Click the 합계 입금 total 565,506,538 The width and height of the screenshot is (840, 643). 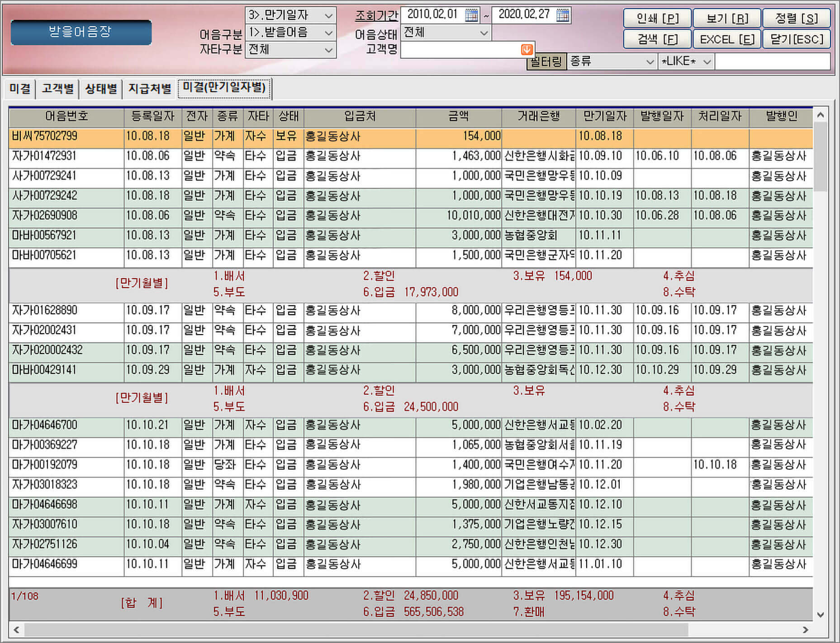433,612
